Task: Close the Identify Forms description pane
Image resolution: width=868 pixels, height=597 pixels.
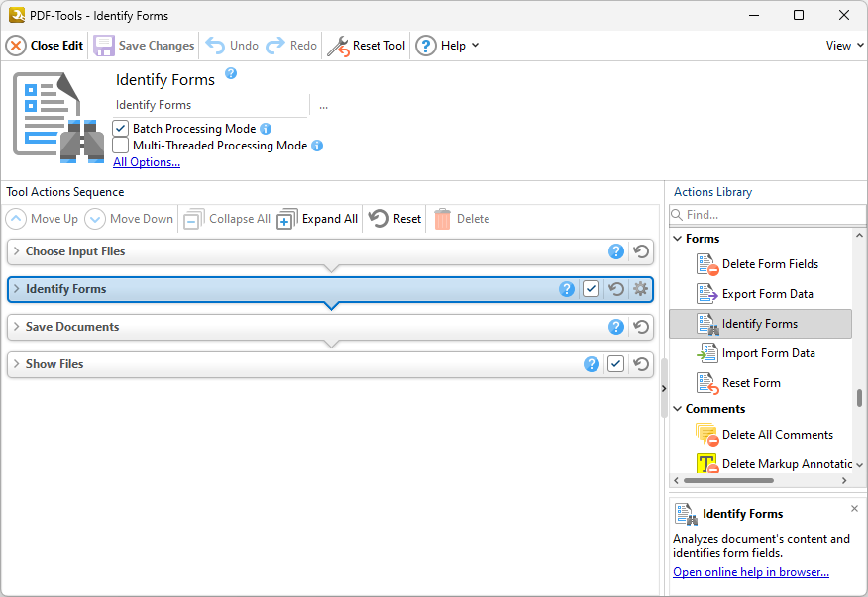Action: [854, 509]
